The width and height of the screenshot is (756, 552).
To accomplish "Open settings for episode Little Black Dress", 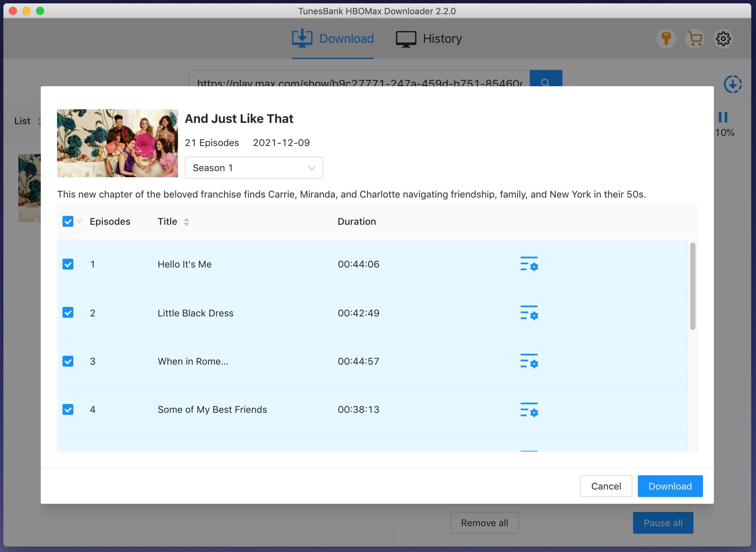I will point(529,313).
